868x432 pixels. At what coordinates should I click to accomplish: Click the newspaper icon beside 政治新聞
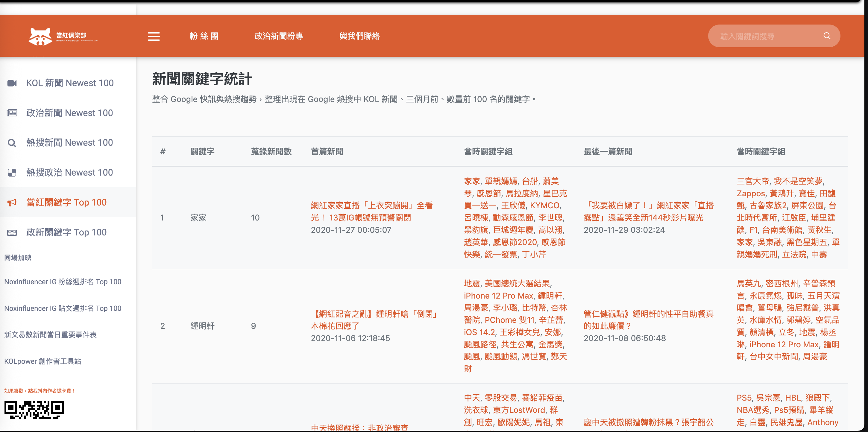[12, 113]
